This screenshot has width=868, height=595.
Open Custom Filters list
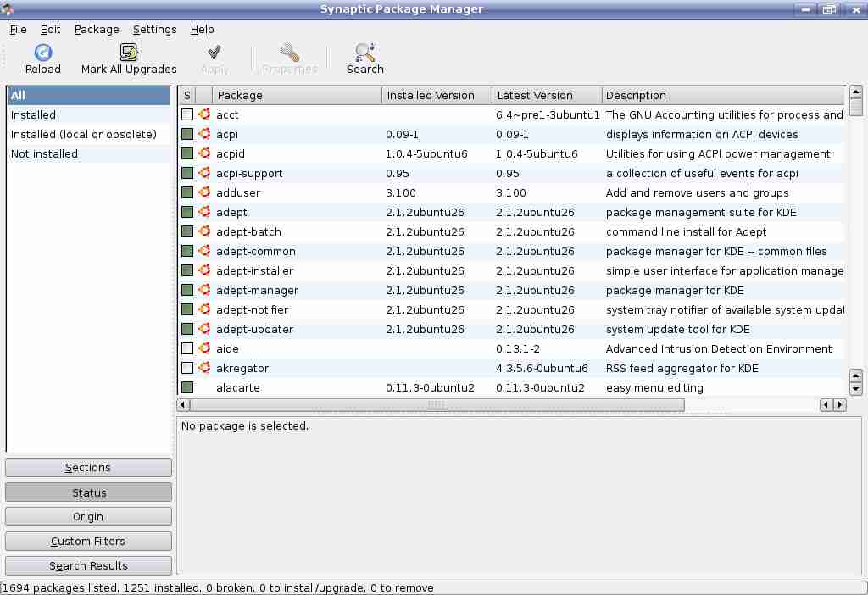click(x=88, y=542)
